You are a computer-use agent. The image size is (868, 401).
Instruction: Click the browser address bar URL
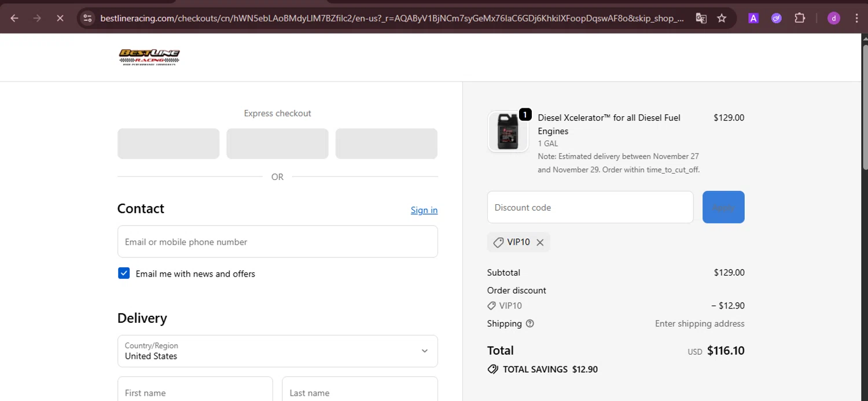coord(392,18)
